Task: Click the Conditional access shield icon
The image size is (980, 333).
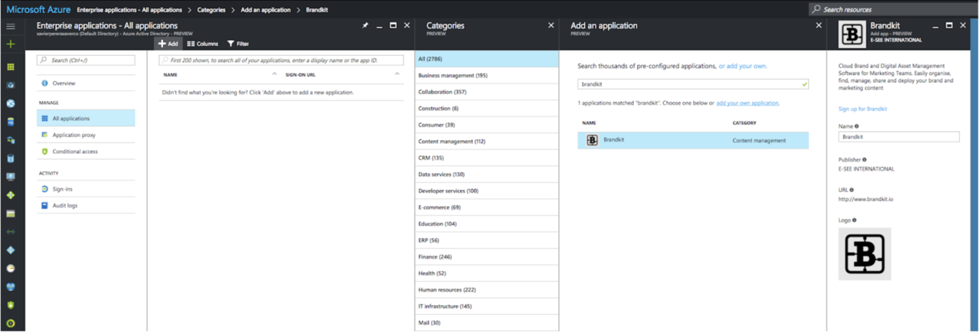Action: (44, 152)
